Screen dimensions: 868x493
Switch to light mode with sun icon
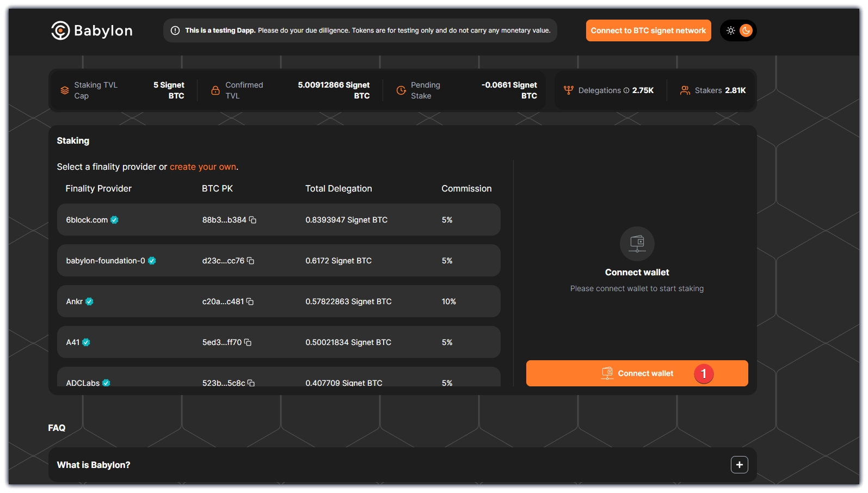731,30
